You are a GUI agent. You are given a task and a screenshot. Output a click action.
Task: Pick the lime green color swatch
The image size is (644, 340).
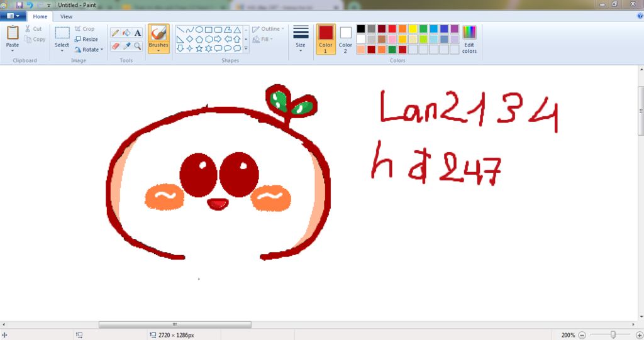[423, 39]
